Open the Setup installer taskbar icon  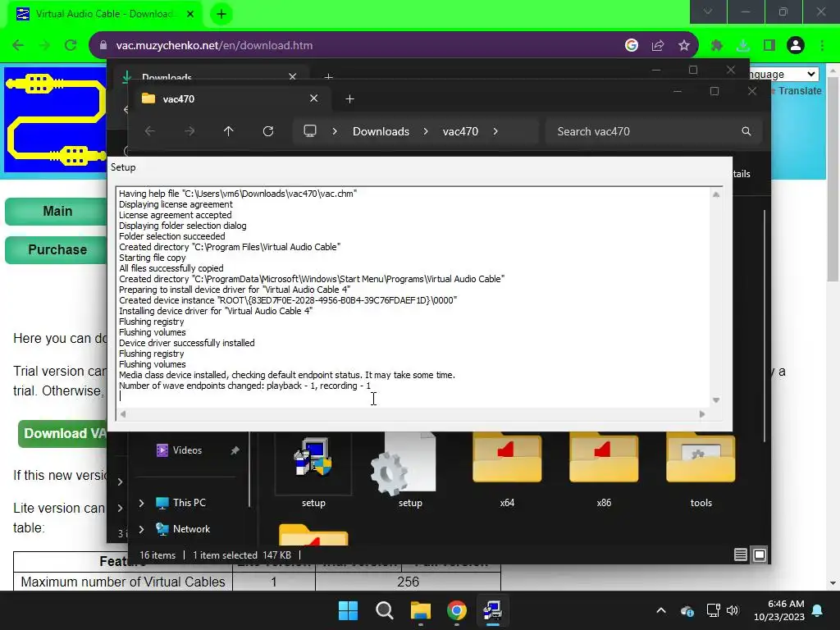point(492,610)
